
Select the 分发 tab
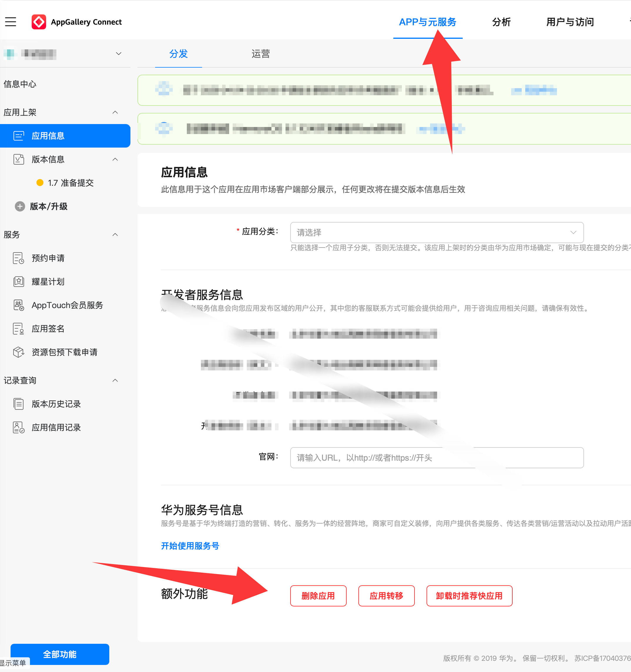(x=178, y=54)
